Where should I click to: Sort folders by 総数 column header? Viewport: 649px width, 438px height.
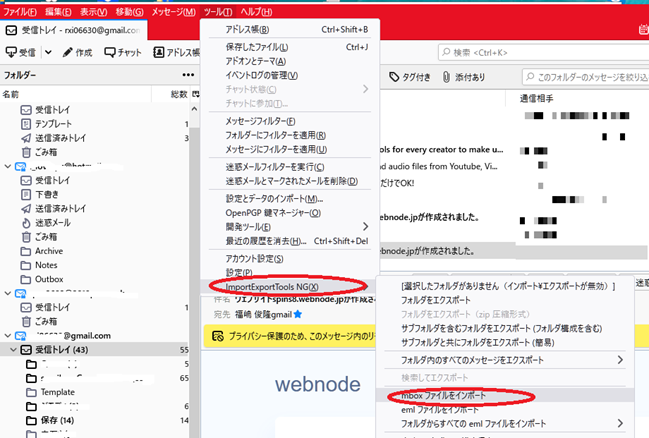pos(179,94)
